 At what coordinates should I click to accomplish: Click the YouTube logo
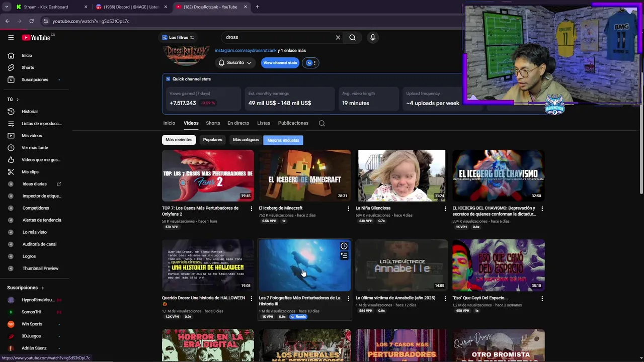point(36,37)
